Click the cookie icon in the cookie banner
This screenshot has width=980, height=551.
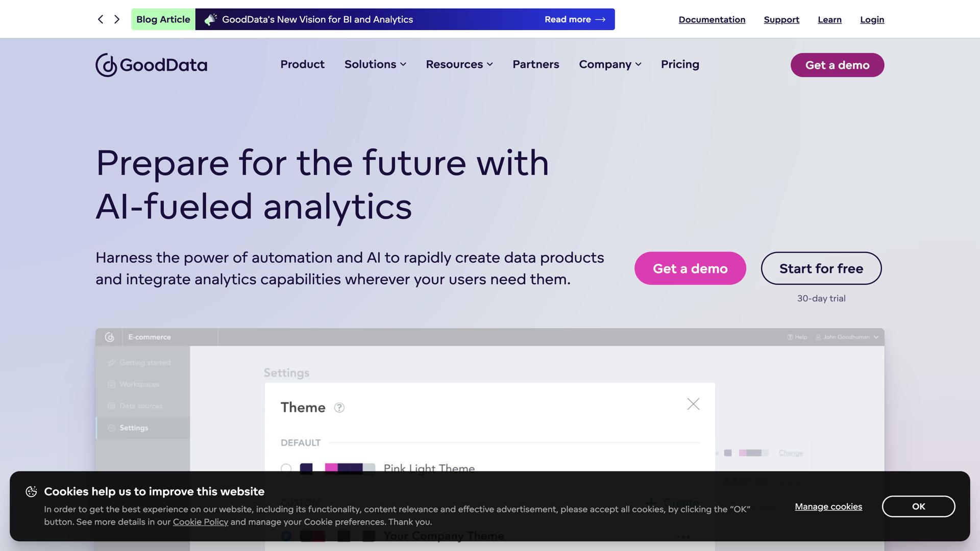(31, 491)
